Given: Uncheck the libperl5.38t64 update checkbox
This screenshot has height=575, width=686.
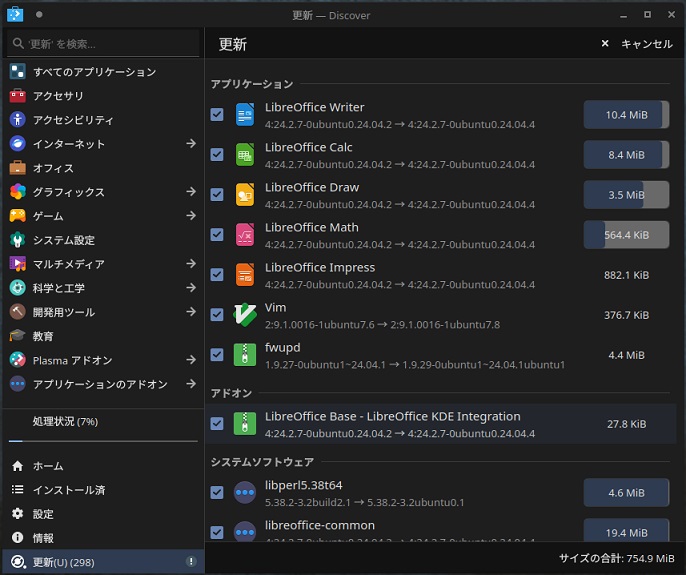Looking at the screenshot, I should click(217, 492).
